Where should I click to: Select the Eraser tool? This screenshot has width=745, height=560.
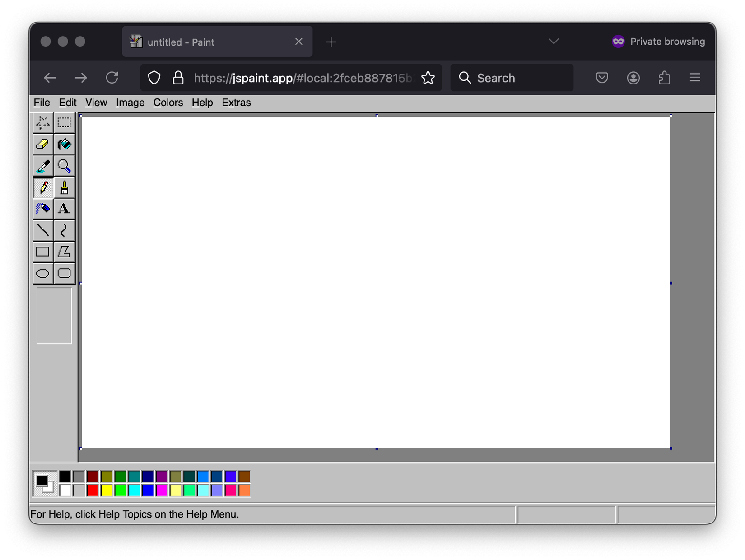(x=43, y=144)
